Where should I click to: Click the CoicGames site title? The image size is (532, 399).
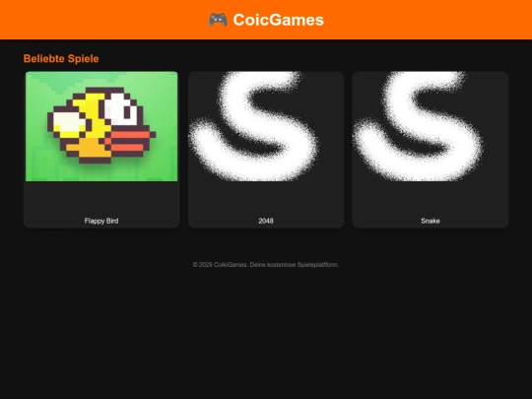pos(278,20)
